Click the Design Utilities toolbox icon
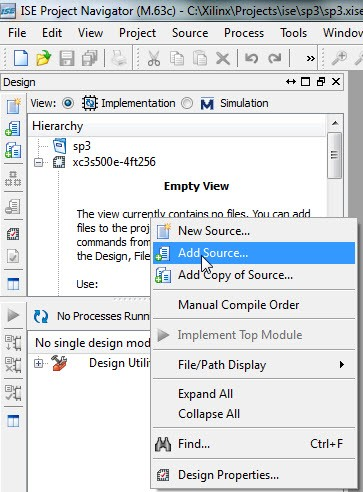 pos(59,363)
